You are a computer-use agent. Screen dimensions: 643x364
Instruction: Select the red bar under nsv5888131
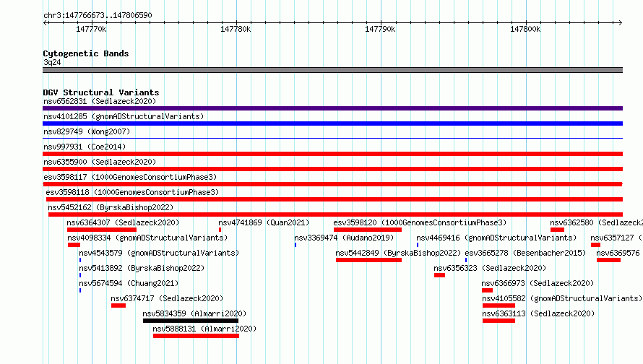point(196,336)
